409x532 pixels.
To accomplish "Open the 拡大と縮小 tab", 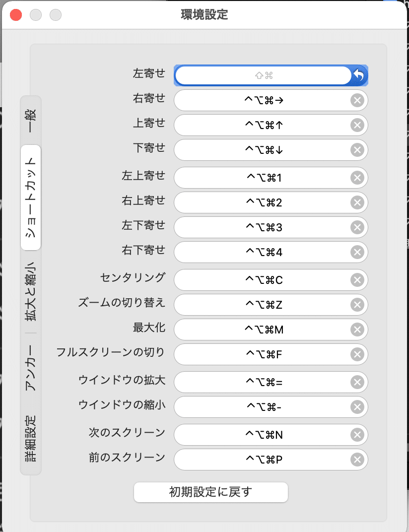I will 31,292.
